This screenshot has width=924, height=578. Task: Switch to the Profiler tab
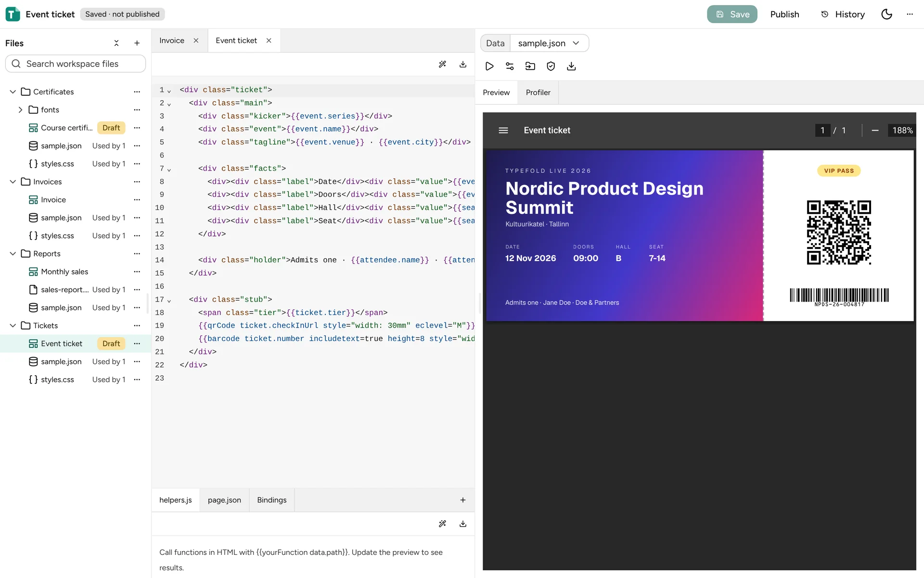click(x=538, y=92)
